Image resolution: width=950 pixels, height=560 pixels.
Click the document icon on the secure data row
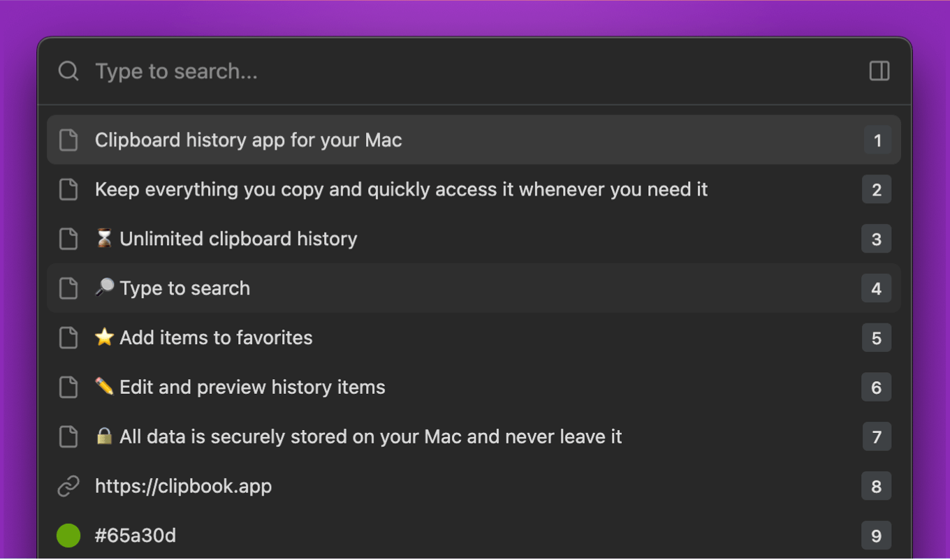pos(68,436)
